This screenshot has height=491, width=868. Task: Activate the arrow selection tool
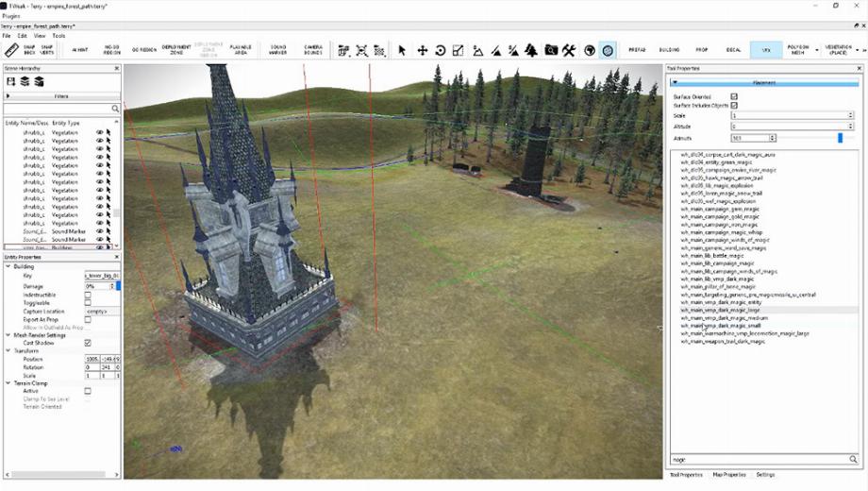coord(402,50)
